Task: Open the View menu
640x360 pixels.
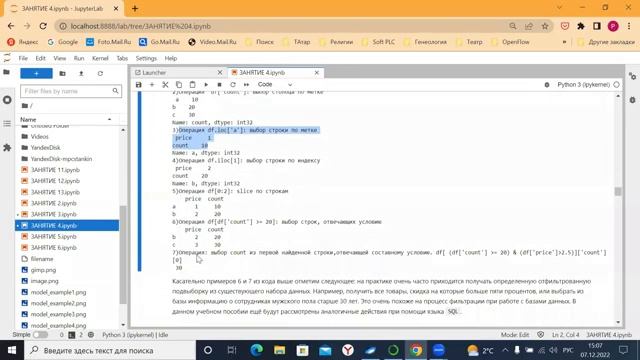Action: tap(60, 58)
